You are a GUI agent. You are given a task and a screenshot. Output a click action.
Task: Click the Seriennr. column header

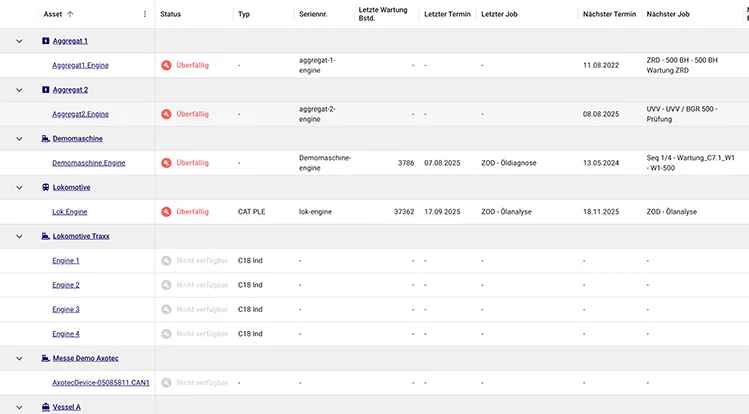coord(313,14)
